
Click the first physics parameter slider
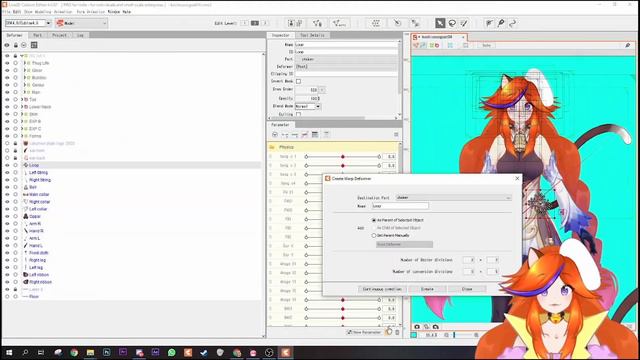click(342, 157)
